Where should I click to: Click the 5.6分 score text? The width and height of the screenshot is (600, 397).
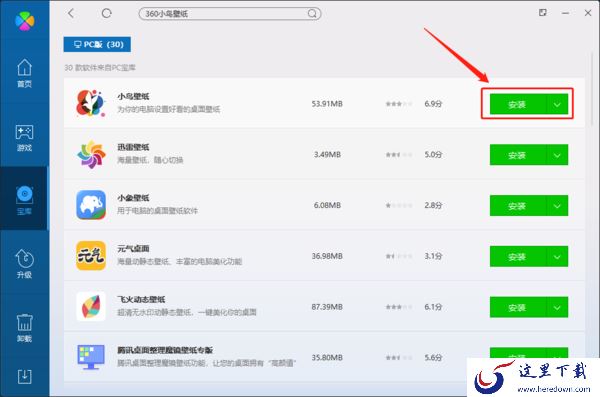click(433, 358)
